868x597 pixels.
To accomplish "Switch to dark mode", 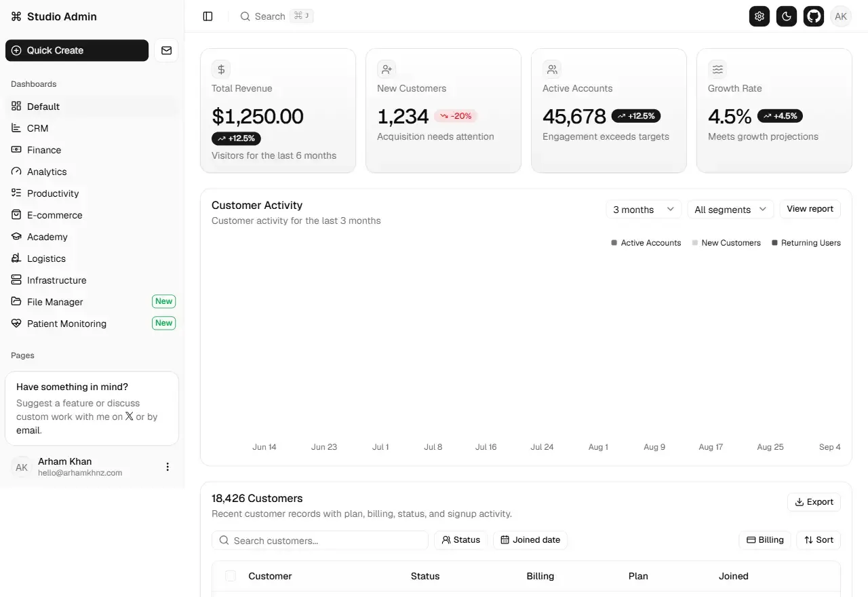I will [x=787, y=16].
